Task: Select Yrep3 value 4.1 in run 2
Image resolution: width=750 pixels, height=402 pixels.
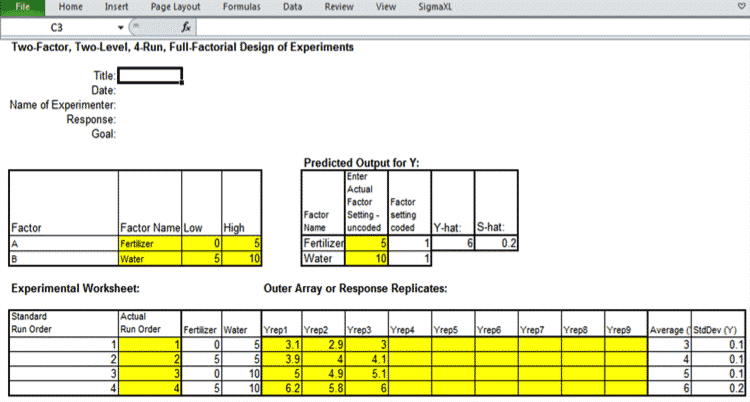Action: coord(366,359)
